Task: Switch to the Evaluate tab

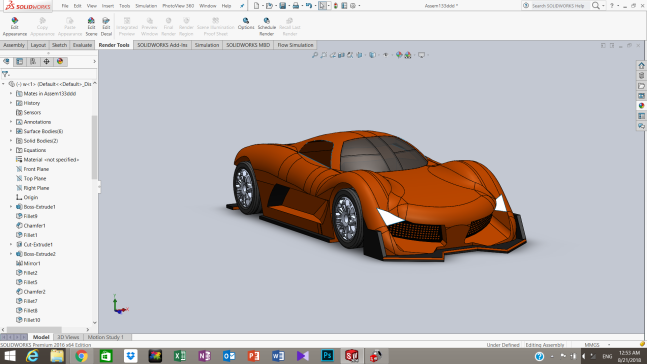Action: pos(82,45)
